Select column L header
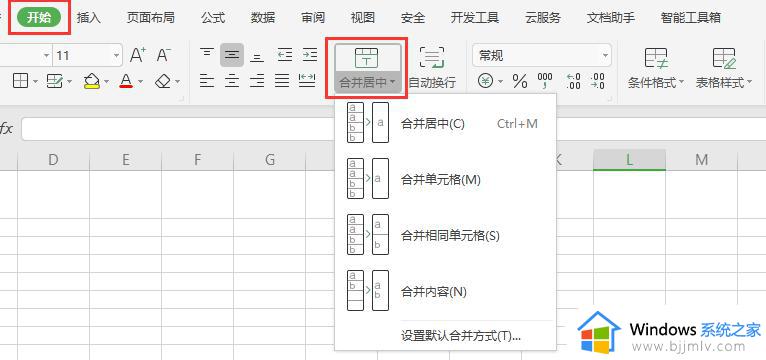 coord(629,159)
